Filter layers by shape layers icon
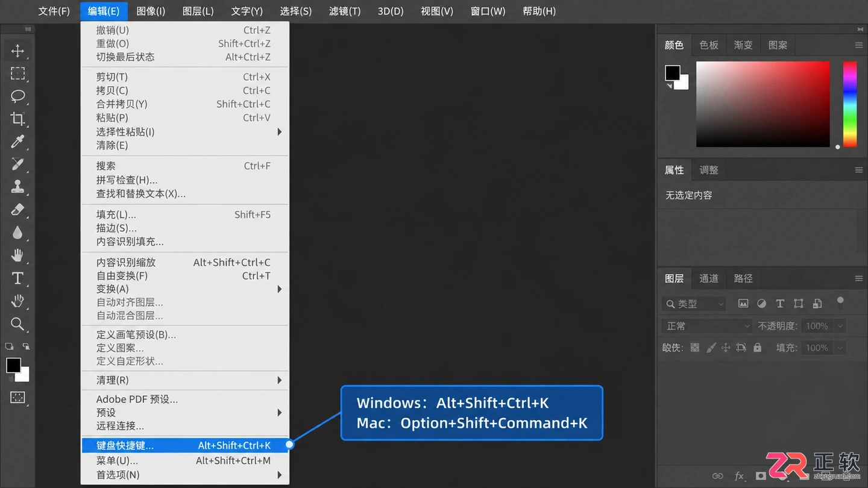868x488 pixels. coord(799,304)
